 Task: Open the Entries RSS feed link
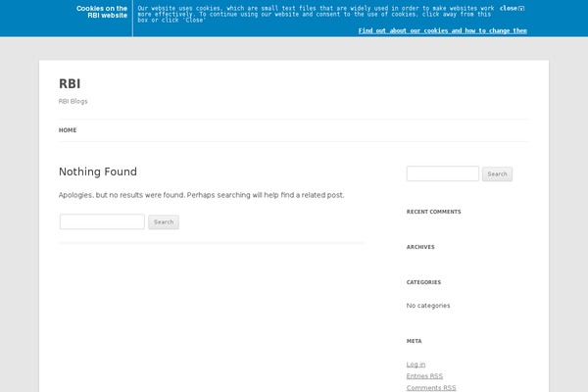coord(424,376)
